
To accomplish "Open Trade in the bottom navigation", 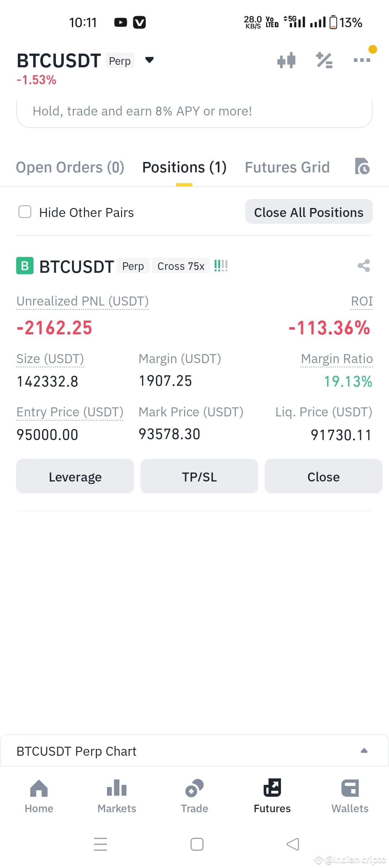I will pos(194,796).
